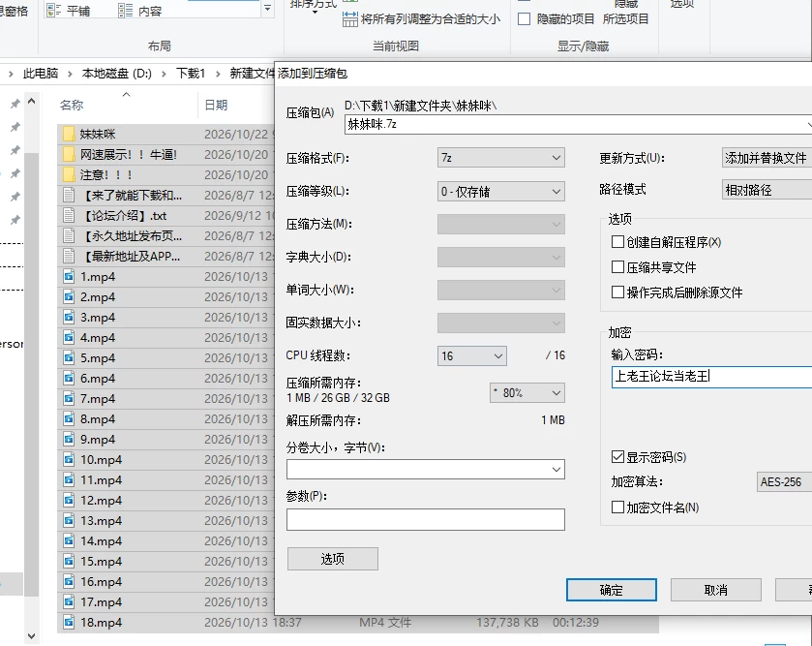Viewport: 812px width, 646px height.
Task: Click the 【永久地址发布页... file icon
Action: 69,235
